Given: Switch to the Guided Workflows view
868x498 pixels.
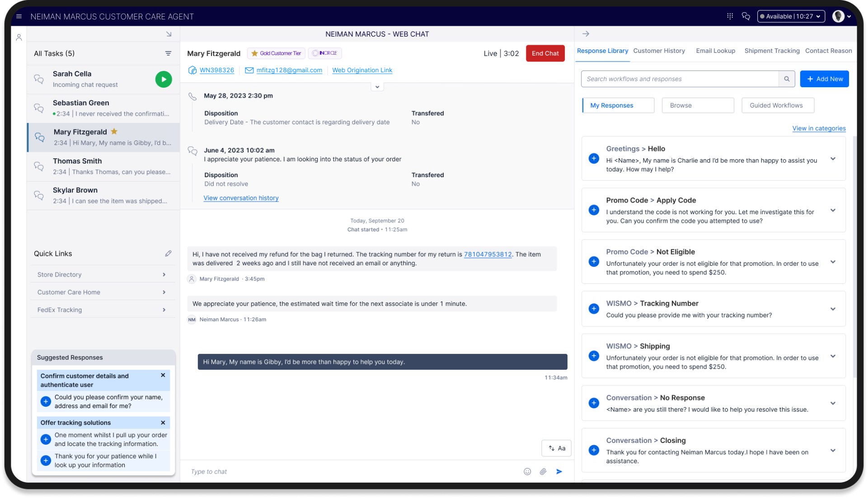Looking at the screenshot, I should [x=777, y=105].
